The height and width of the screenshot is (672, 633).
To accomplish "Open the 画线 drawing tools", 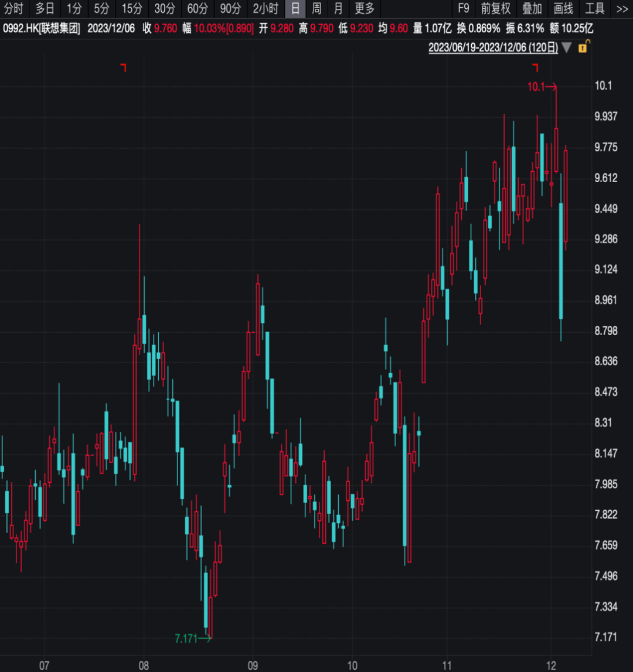I will pos(563,9).
